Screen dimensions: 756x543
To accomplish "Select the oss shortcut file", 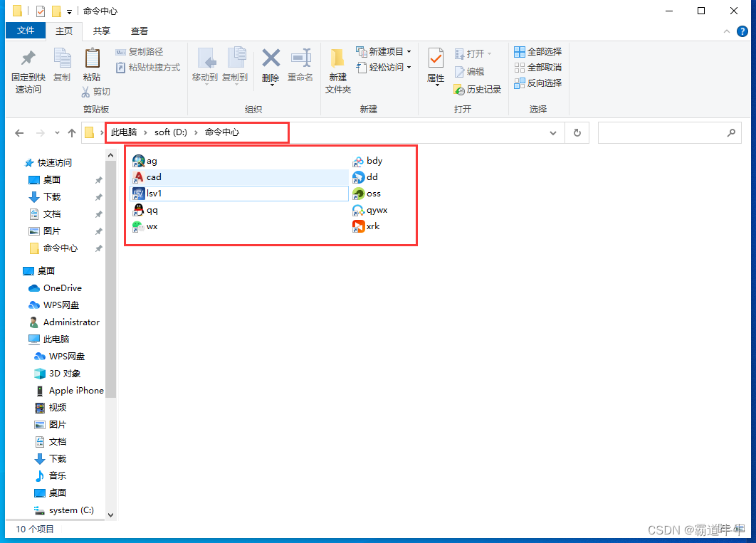I will tap(367, 194).
